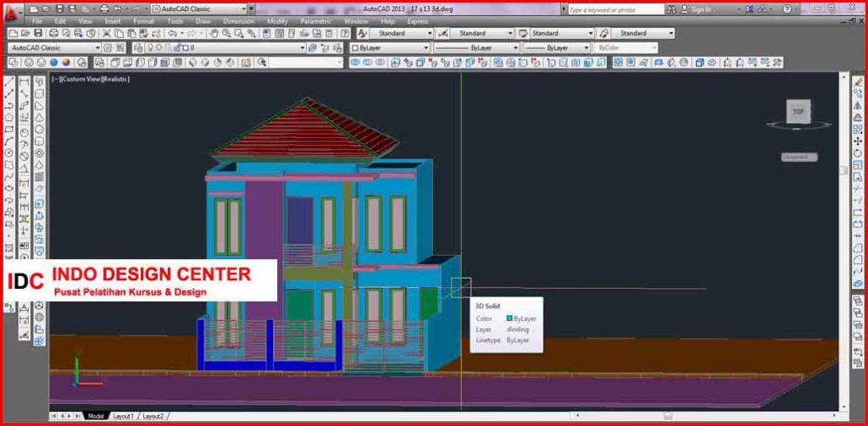Open Named Views manager icon
868x426 pixels.
coord(100,63)
